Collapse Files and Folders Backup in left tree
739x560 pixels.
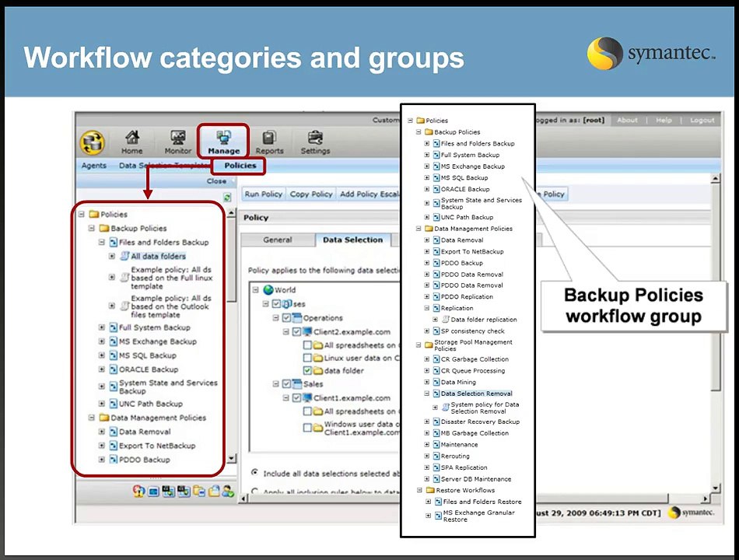pos(101,242)
